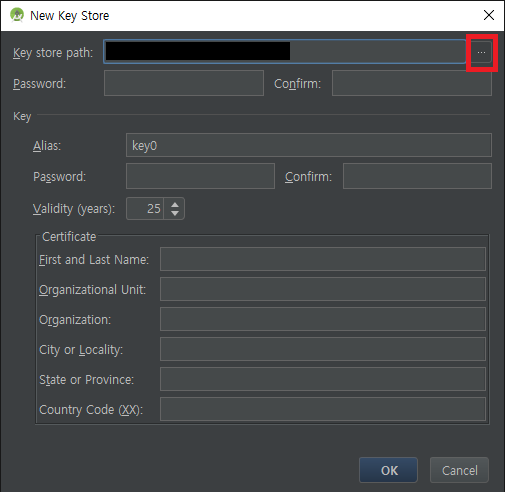Image resolution: width=505 pixels, height=492 pixels.
Task: Click the 'Country Code (XX):' label
Action: [91, 410]
